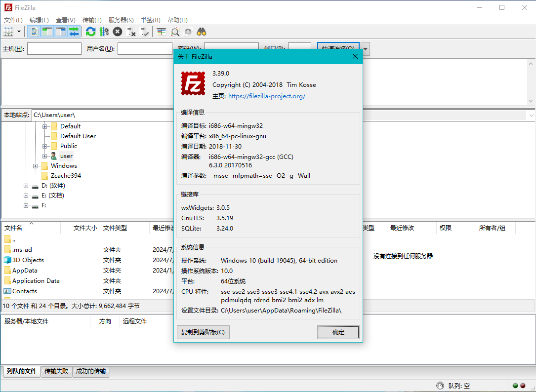The height and width of the screenshot is (392, 536).
Task: Select the Contacts folder icon
Action: pyautogui.click(x=7, y=291)
